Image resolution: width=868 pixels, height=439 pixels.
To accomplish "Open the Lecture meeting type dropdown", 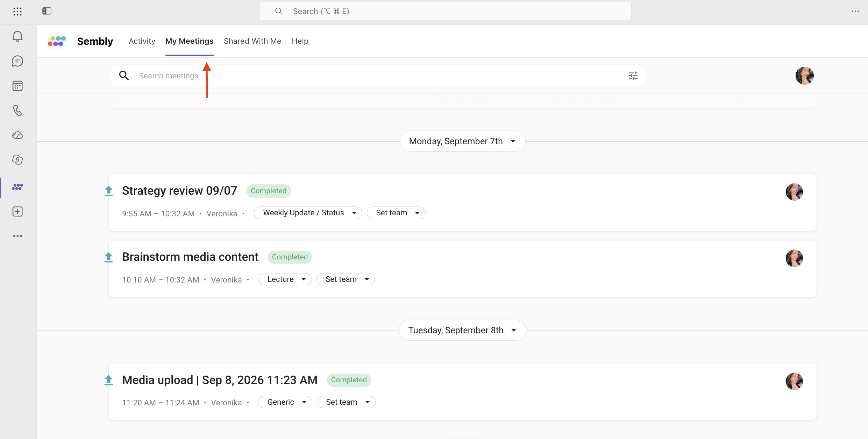I will coord(285,279).
